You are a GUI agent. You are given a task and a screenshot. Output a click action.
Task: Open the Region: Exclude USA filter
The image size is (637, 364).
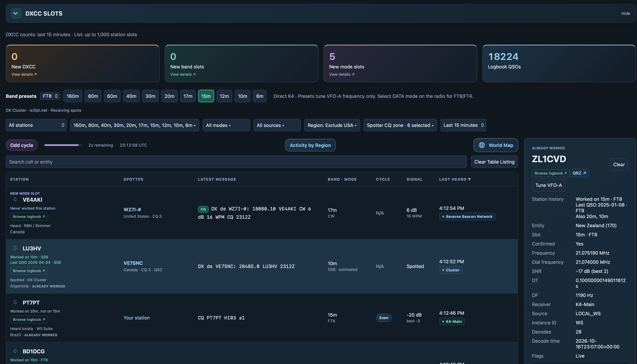[332, 125]
